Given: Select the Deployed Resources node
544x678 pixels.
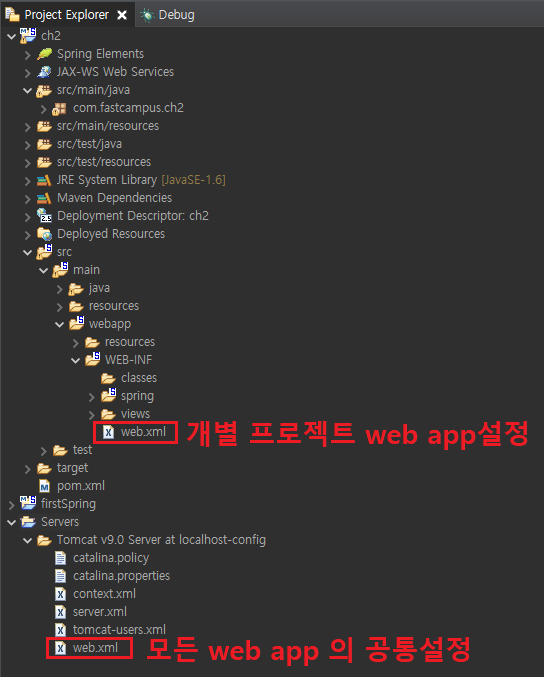Looking at the screenshot, I should 111,234.
